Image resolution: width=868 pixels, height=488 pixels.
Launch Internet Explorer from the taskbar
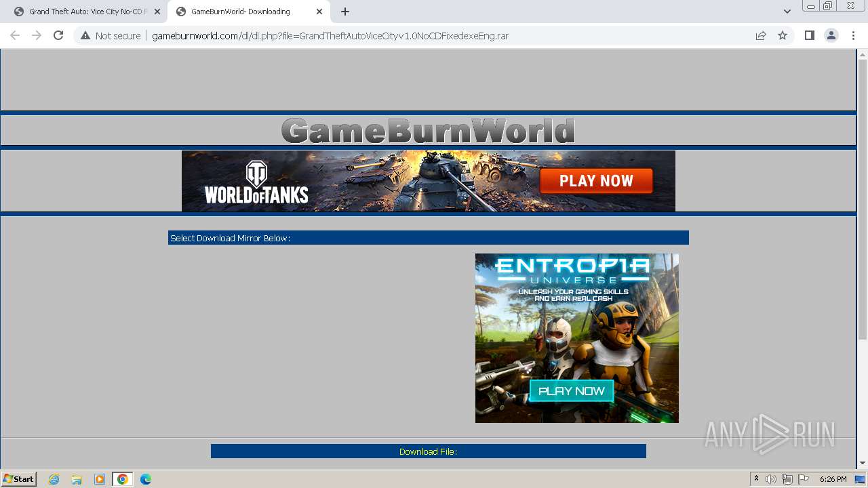point(54,479)
